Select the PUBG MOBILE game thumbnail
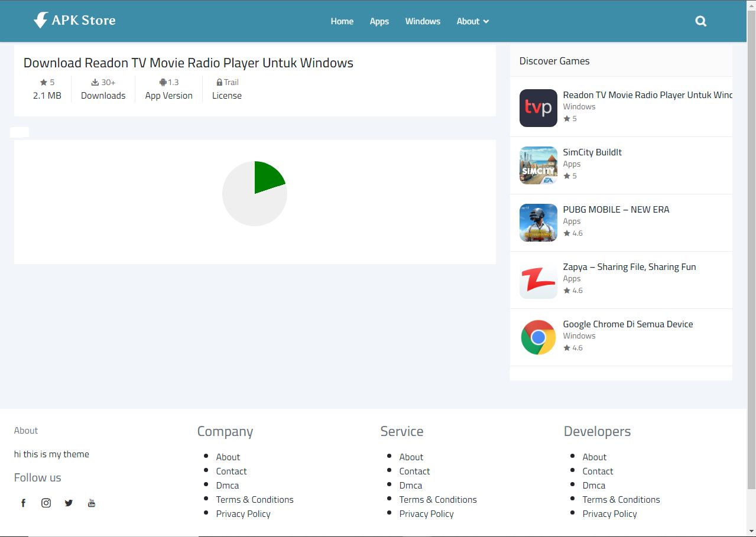The width and height of the screenshot is (756, 537). point(538,223)
